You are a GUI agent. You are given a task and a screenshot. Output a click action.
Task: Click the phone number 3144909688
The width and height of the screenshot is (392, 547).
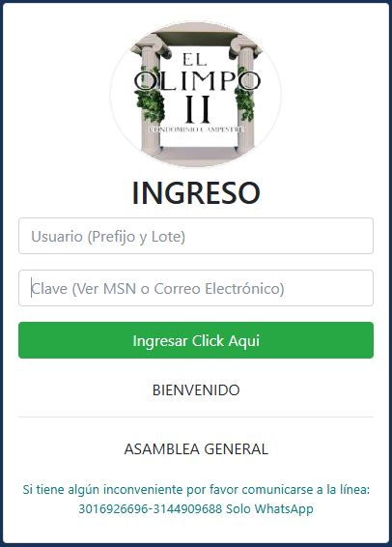(187, 508)
